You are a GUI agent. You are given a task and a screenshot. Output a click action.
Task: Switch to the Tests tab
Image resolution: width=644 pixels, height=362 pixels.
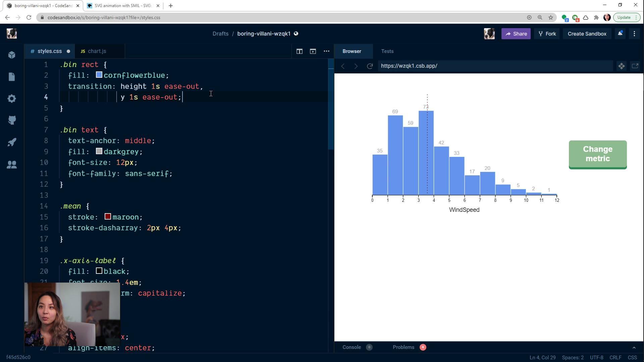[387, 51]
